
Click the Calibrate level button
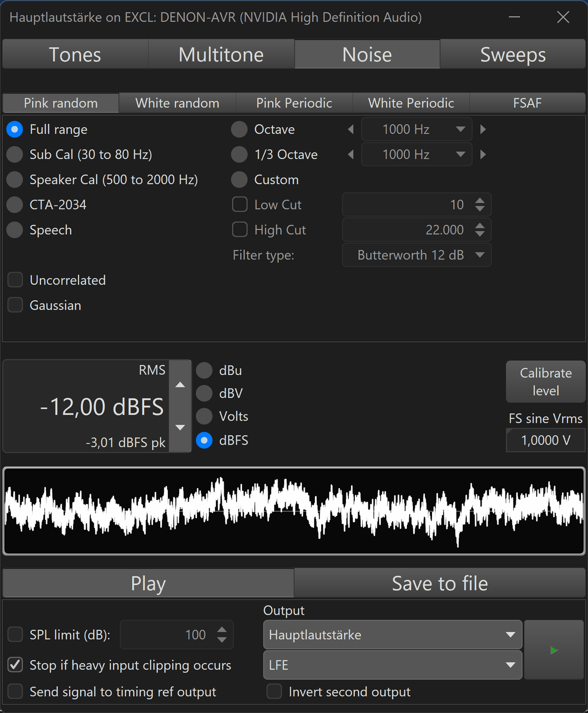coord(545,382)
